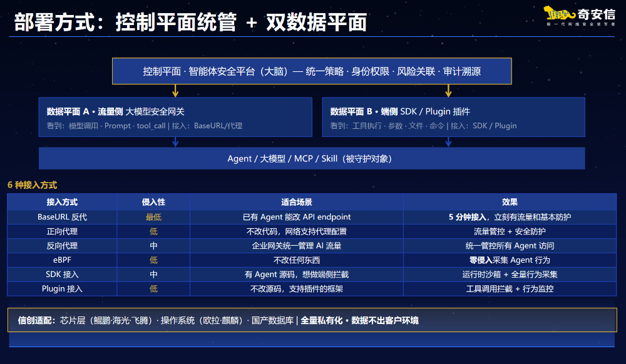Click the 适合场景 column header
Image resolution: width=626 pixels, height=364 pixels.
(x=297, y=202)
